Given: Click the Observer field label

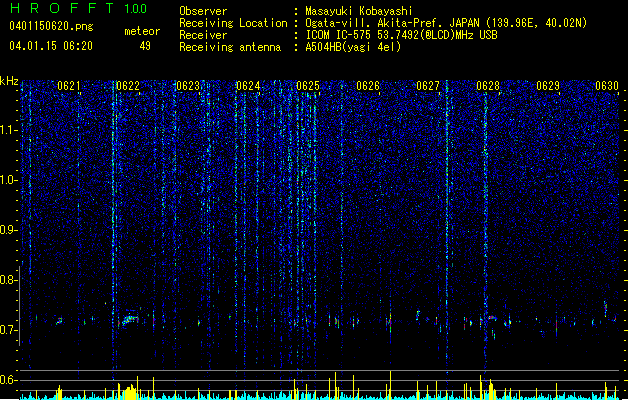Looking at the screenshot, I should (x=203, y=11).
